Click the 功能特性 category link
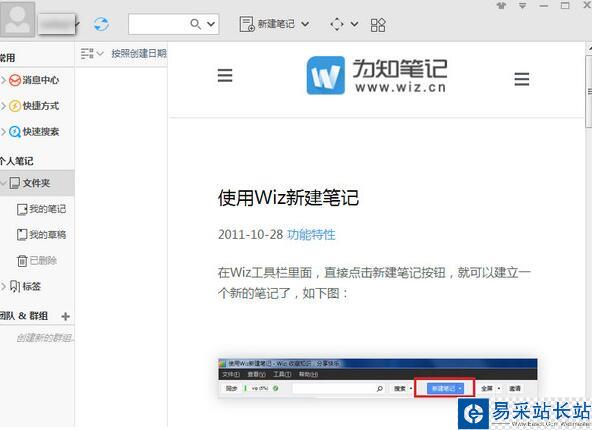Image resolution: width=592 pixels, height=430 pixels. (x=311, y=235)
